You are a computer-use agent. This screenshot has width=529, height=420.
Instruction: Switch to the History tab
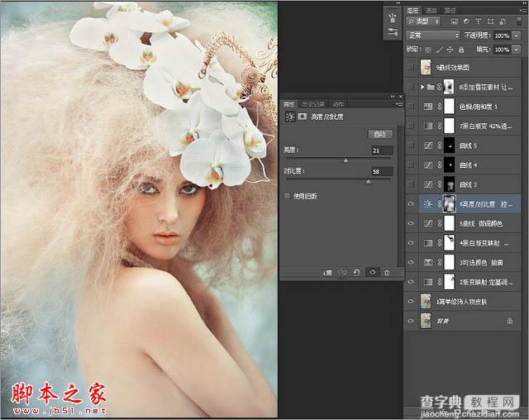click(x=313, y=104)
